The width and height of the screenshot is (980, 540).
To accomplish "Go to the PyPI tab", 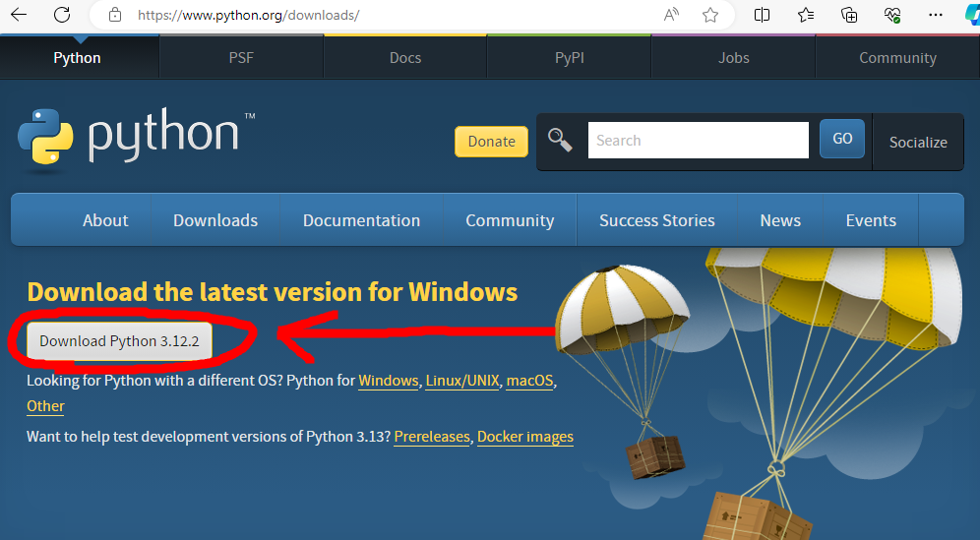I will (570, 57).
